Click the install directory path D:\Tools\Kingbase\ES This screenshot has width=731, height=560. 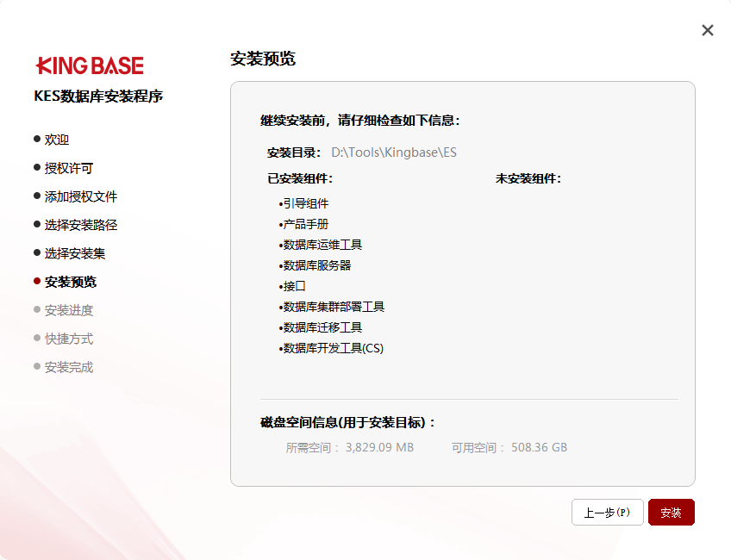click(395, 152)
